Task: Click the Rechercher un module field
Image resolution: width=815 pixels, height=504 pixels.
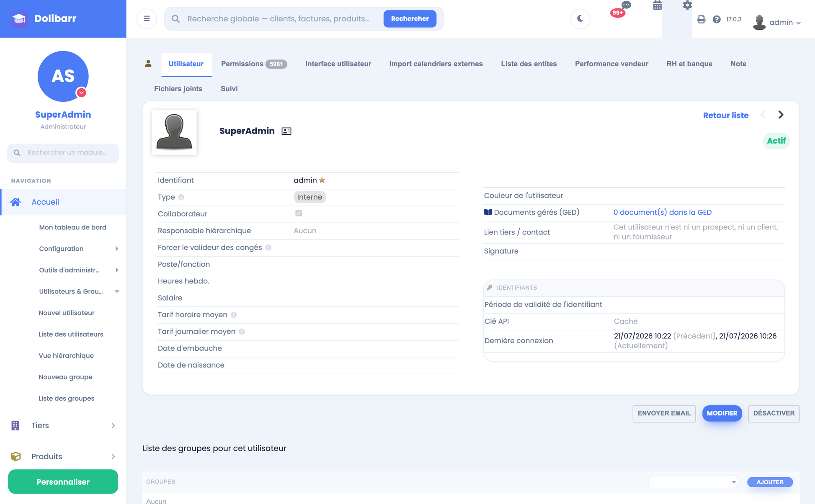Action: click(x=63, y=153)
